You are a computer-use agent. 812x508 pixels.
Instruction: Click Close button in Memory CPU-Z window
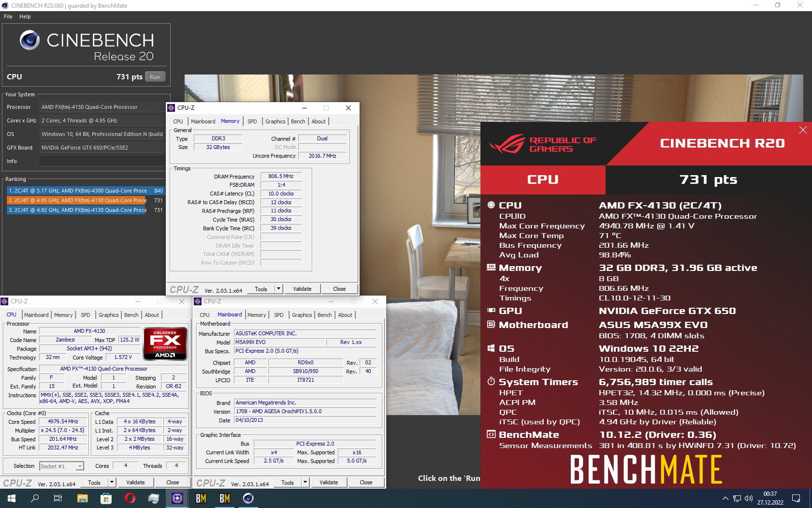pyautogui.click(x=339, y=289)
